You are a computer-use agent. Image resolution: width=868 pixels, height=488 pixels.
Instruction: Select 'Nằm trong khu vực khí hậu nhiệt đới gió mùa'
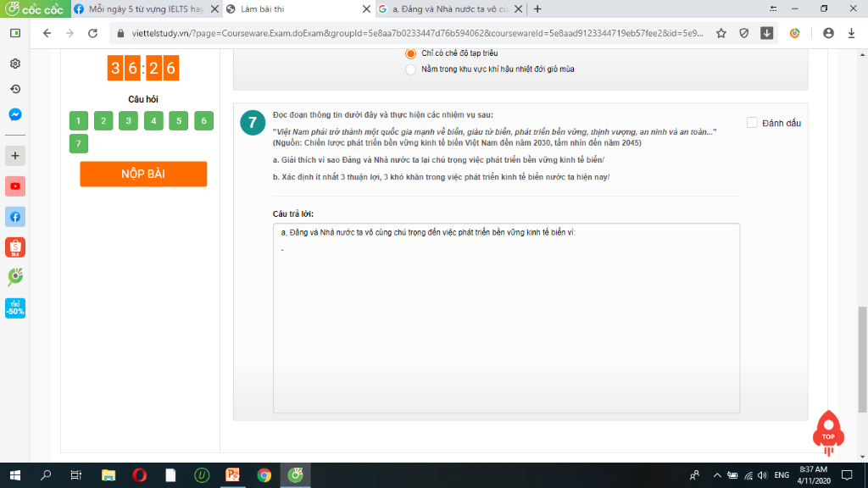click(x=411, y=69)
